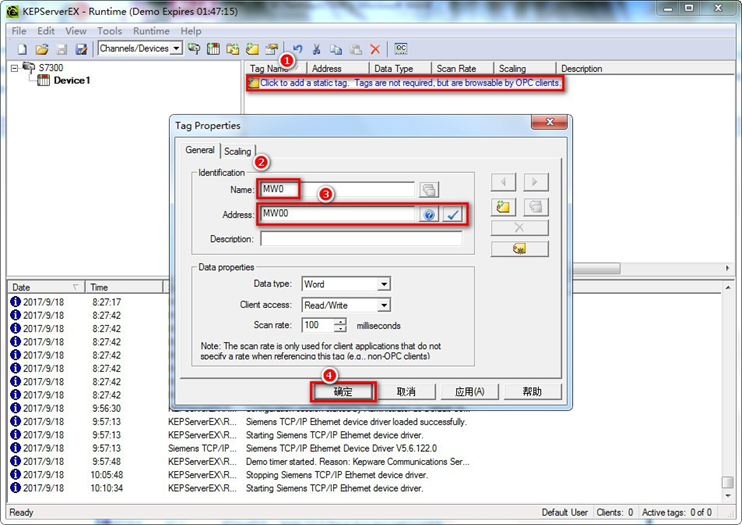Click the Scaling column header

(524, 69)
